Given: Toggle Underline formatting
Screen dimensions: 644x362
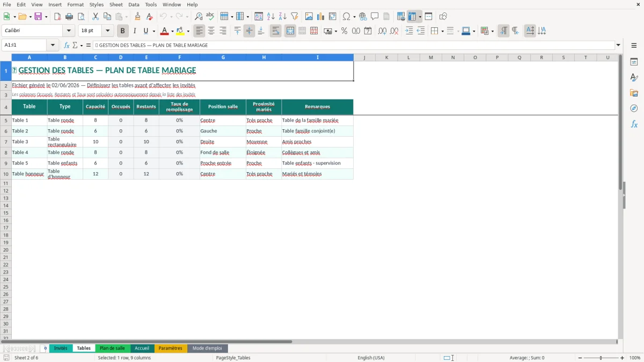Looking at the screenshot, I should coord(145,31).
